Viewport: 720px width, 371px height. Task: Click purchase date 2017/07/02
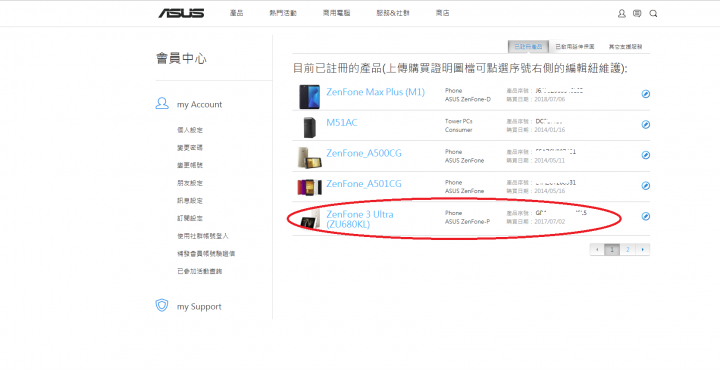550,221
